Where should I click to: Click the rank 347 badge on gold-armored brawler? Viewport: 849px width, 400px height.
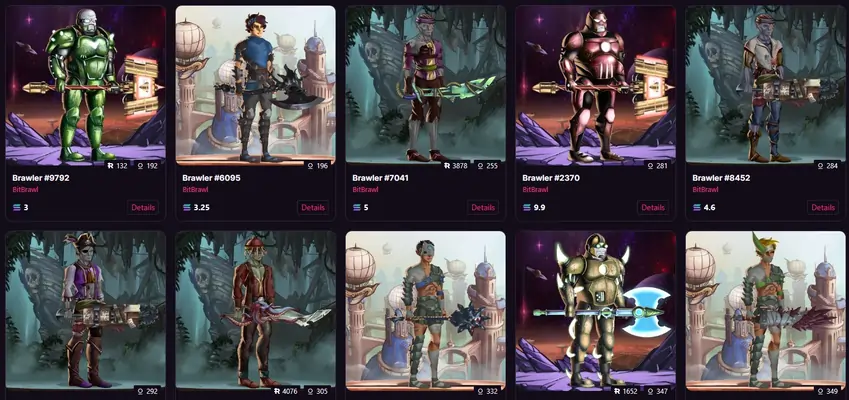pos(656,391)
